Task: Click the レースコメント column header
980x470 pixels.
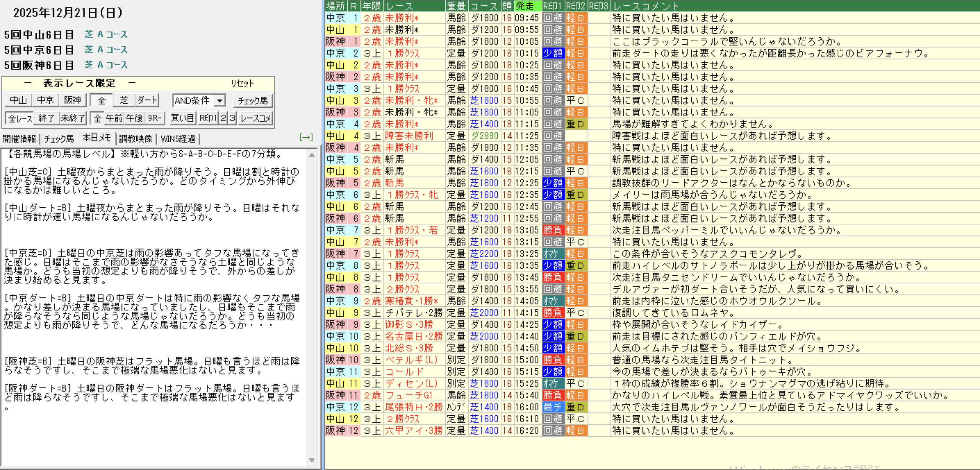Action: 646,6
